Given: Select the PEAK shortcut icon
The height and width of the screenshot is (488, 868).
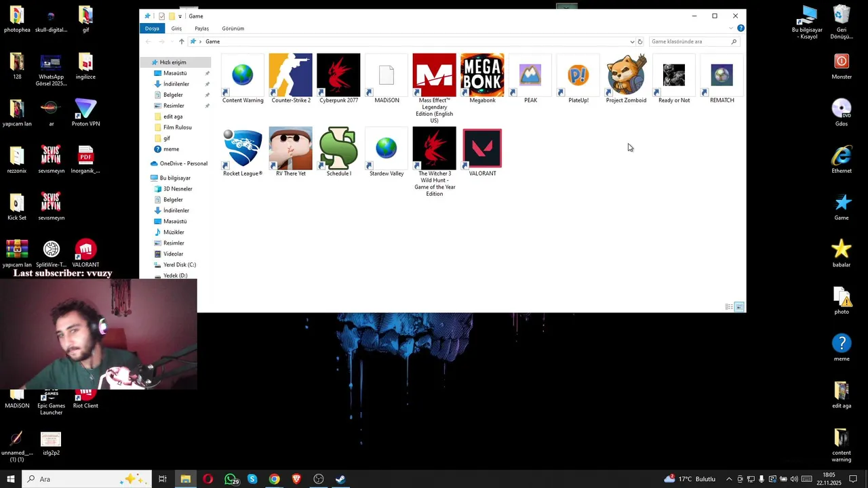Looking at the screenshot, I should click(530, 79).
